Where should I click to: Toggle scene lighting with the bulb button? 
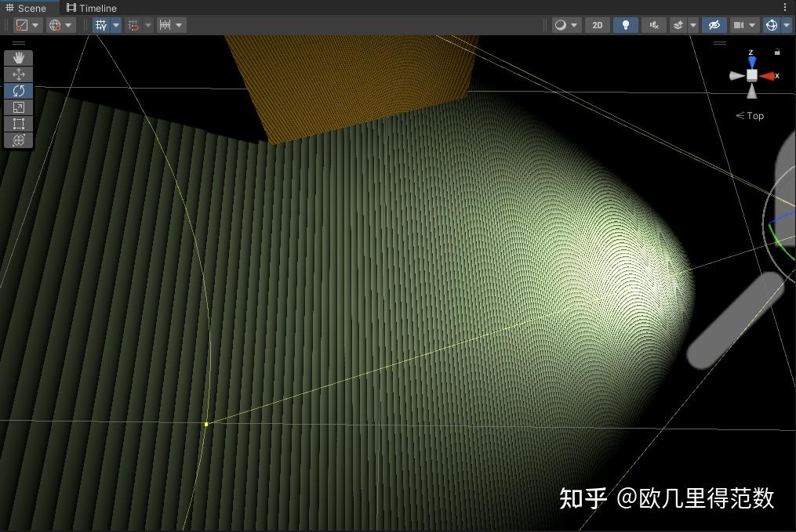click(x=625, y=24)
